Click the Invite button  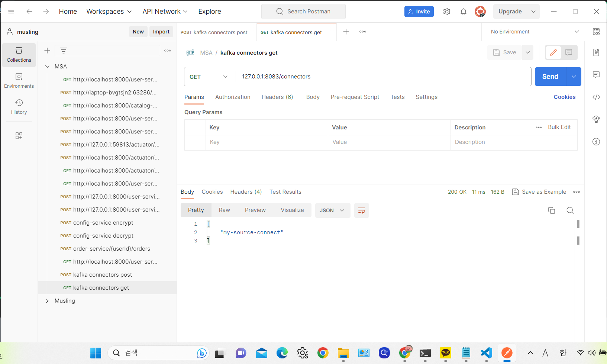[419, 12]
